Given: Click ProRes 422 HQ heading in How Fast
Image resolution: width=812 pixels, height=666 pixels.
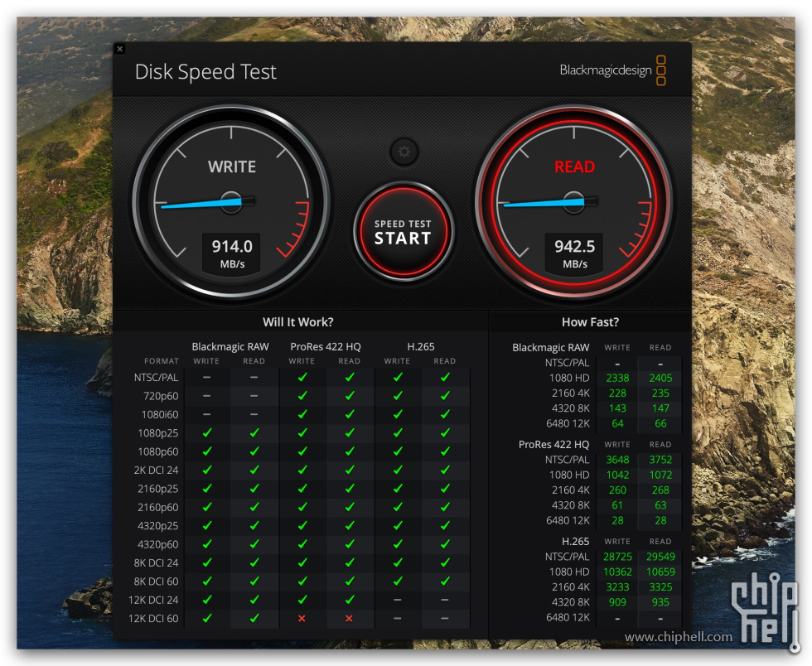Looking at the screenshot, I should [553, 444].
